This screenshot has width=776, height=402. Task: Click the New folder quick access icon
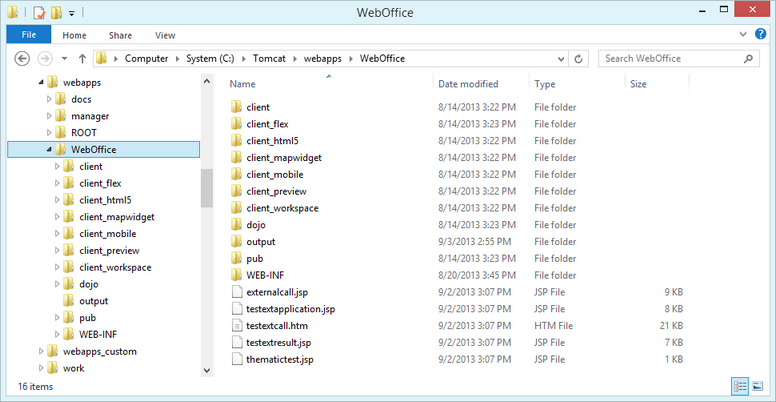(56, 12)
